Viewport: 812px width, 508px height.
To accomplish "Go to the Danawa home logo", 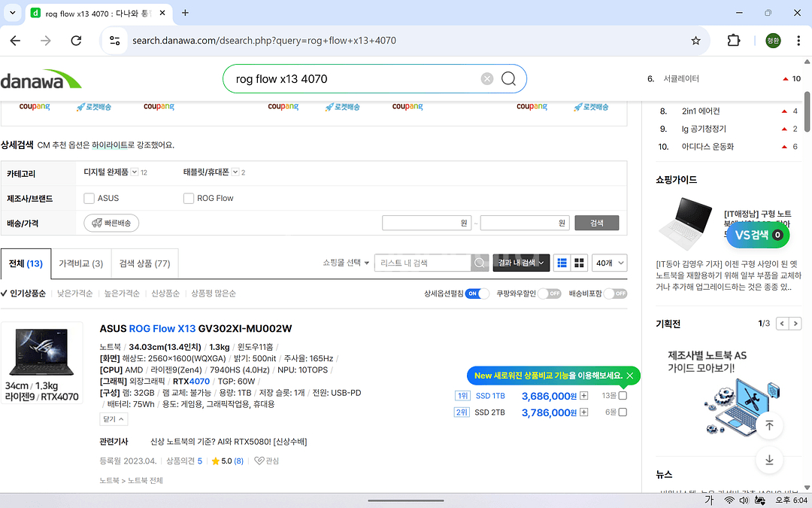I will point(41,79).
